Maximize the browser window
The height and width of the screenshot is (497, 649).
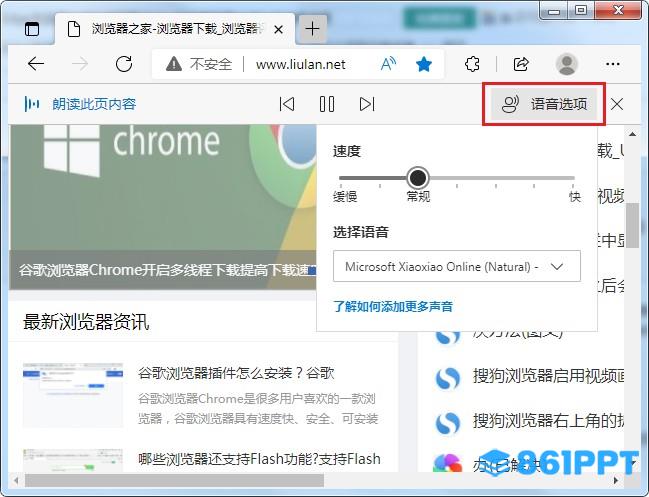click(x=581, y=10)
